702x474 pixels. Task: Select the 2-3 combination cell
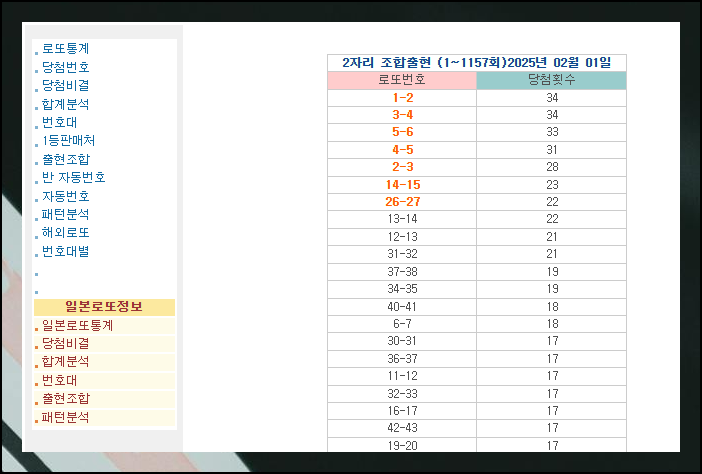[402, 167]
